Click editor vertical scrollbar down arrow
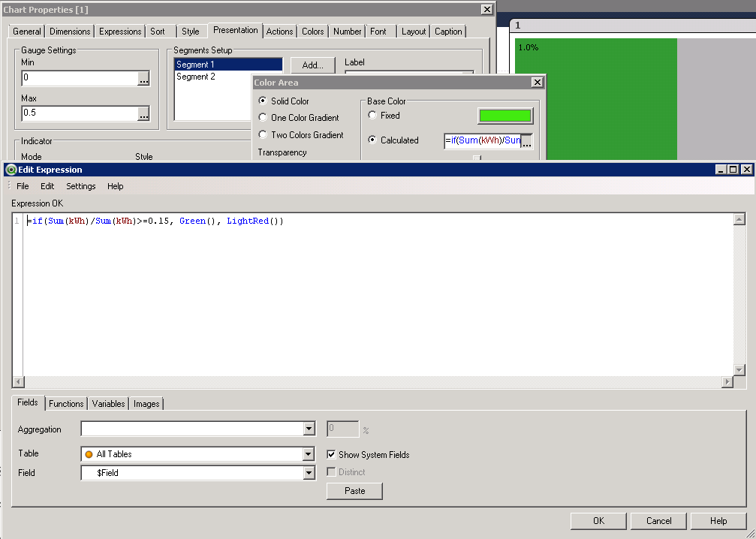756x539 pixels. point(739,370)
